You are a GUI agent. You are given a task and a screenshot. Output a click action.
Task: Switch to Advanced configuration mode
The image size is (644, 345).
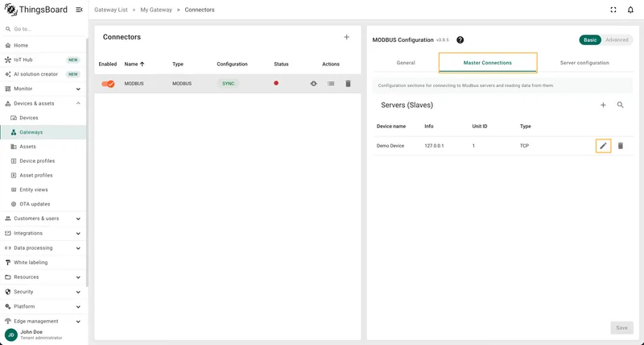[617, 39]
